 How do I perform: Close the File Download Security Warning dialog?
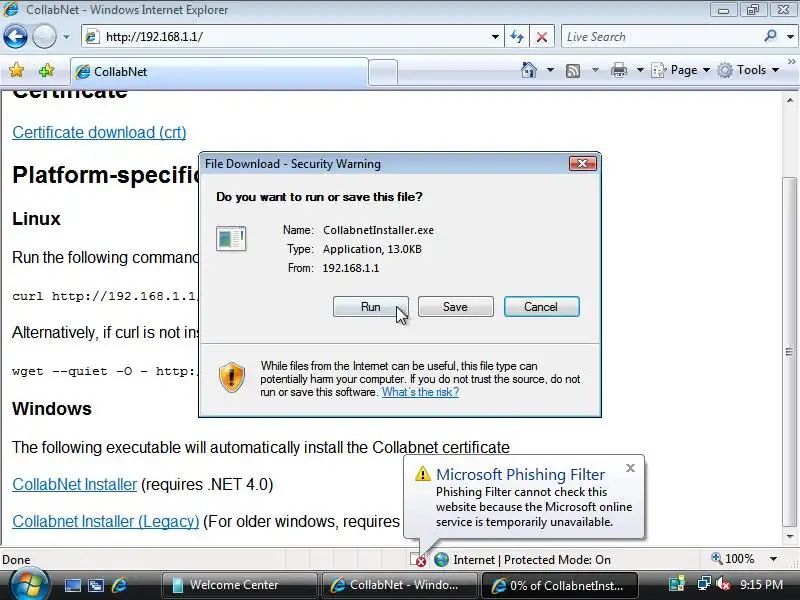[x=583, y=163]
